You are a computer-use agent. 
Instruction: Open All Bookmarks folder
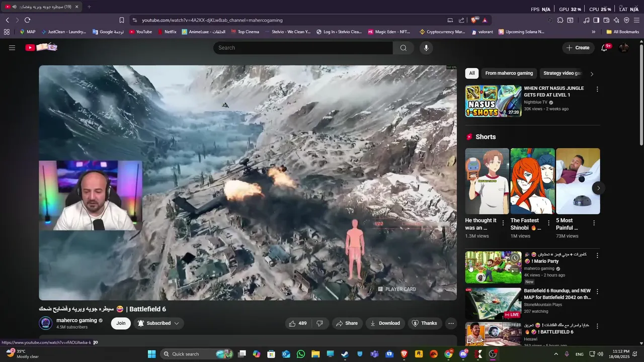(622, 32)
